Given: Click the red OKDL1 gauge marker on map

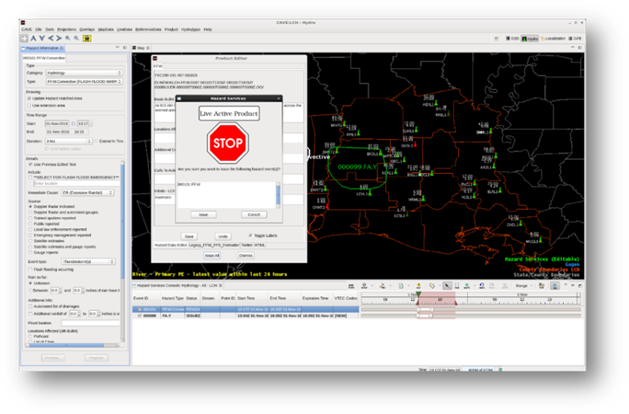Looking at the screenshot, I should click(x=416, y=144).
